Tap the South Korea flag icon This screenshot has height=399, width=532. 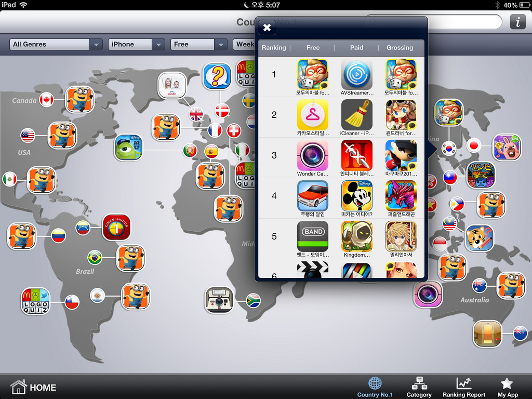pos(448,148)
